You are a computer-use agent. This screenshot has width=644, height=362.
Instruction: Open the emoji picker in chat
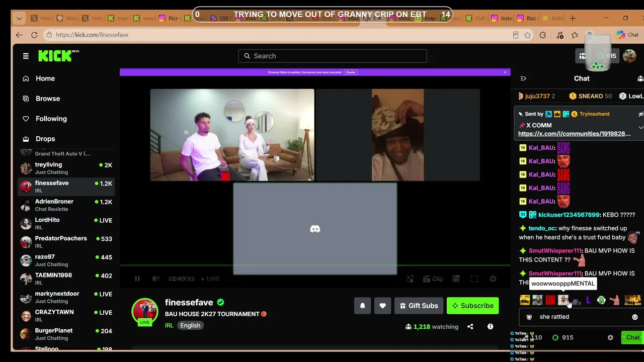pyautogui.click(x=635, y=317)
